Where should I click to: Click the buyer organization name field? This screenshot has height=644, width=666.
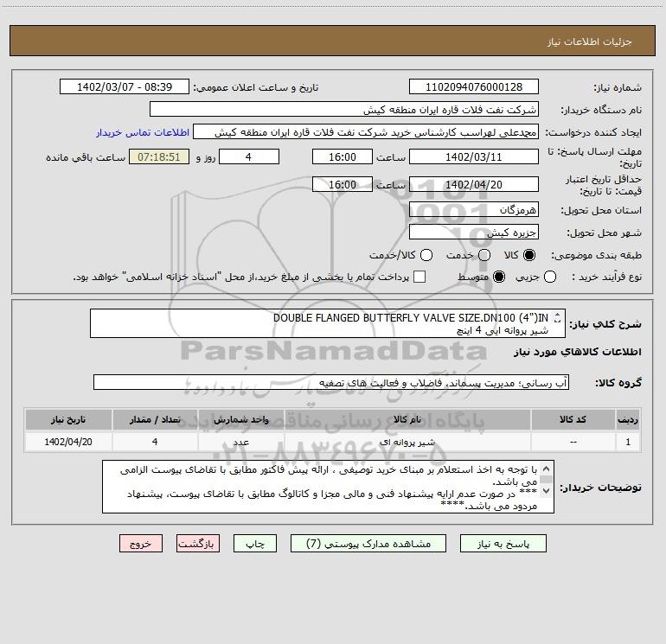point(344,110)
